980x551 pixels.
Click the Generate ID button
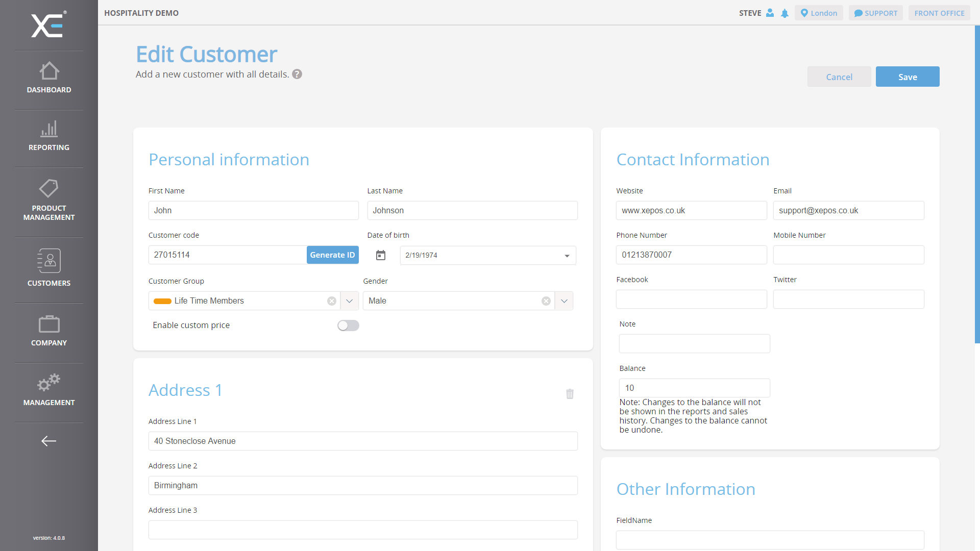pos(332,255)
